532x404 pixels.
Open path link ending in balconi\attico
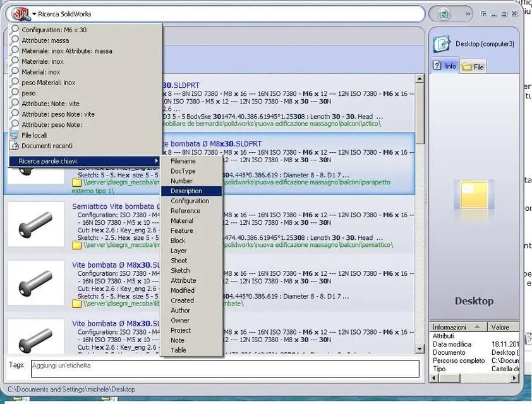[x=272, y=124]
